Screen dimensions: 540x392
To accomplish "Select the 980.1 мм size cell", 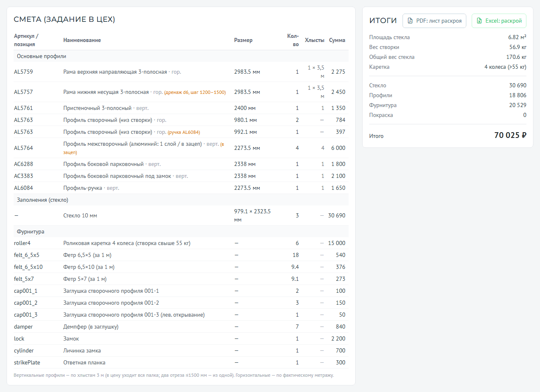I will click(x=245, y=120).
